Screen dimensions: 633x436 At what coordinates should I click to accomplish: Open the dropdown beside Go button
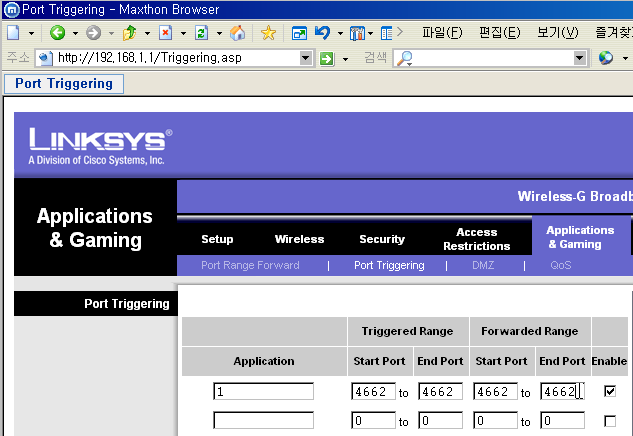[x=345, y=59]
